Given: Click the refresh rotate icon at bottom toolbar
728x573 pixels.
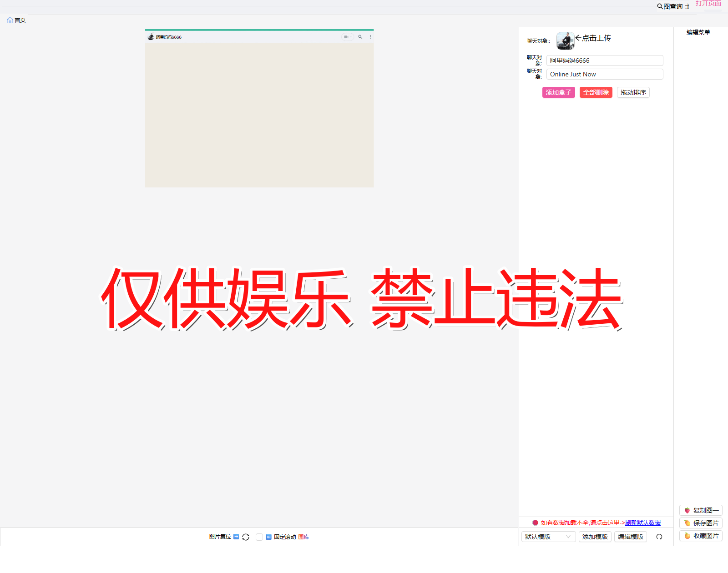Looking at the screenshot, I should pyautogui.click(x=246, y=537).
